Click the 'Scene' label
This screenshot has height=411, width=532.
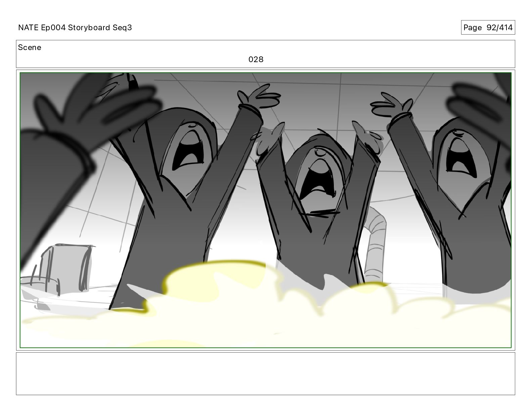(x=30, y=47)
